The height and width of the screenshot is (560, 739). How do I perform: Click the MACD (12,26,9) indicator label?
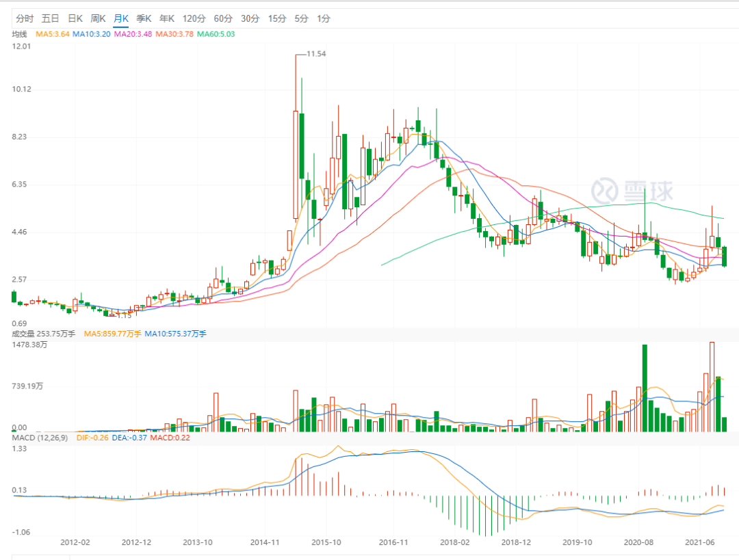coord(40,438)
